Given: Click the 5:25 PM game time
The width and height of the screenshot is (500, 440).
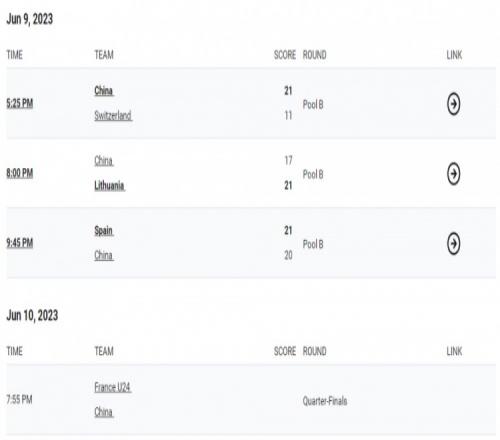Looking at the screenshot, I should click(x=20, y=103).
